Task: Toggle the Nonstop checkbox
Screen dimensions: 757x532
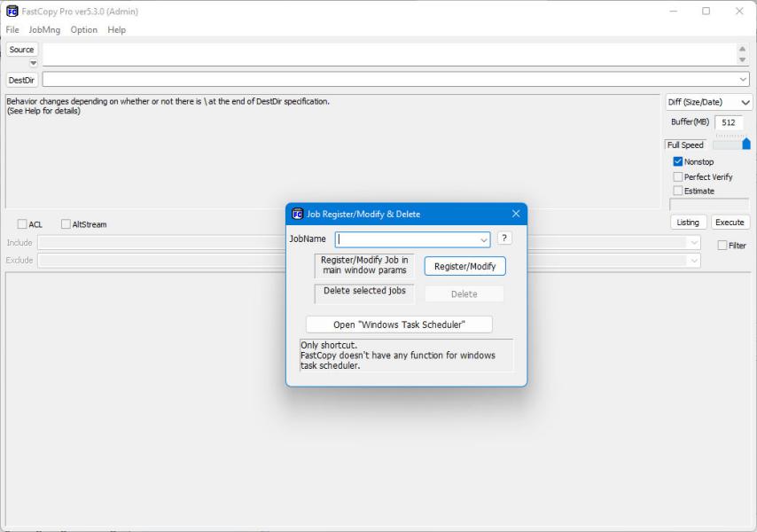Action: point(678,161)
